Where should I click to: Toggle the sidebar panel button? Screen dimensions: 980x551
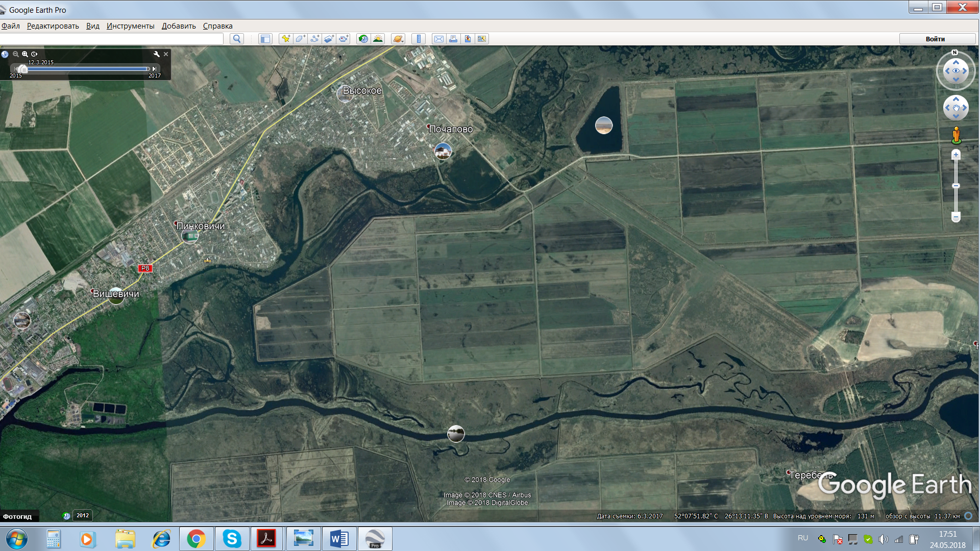[x=265, y=39]
